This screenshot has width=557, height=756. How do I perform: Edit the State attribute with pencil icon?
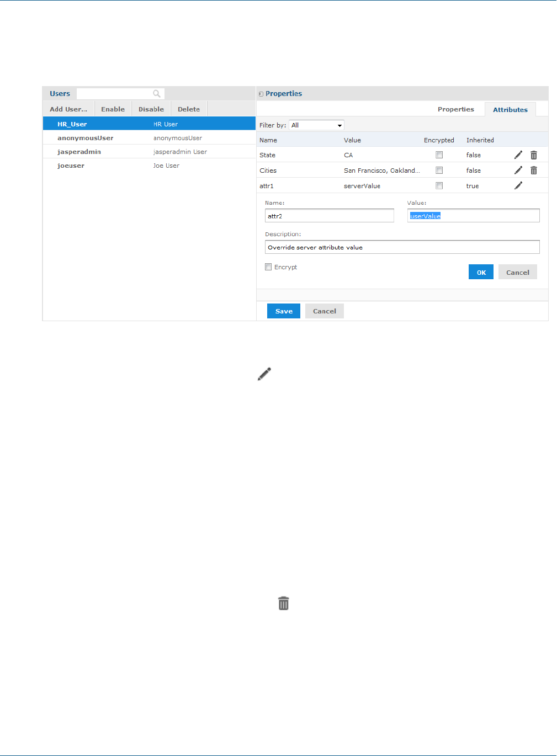518,155
